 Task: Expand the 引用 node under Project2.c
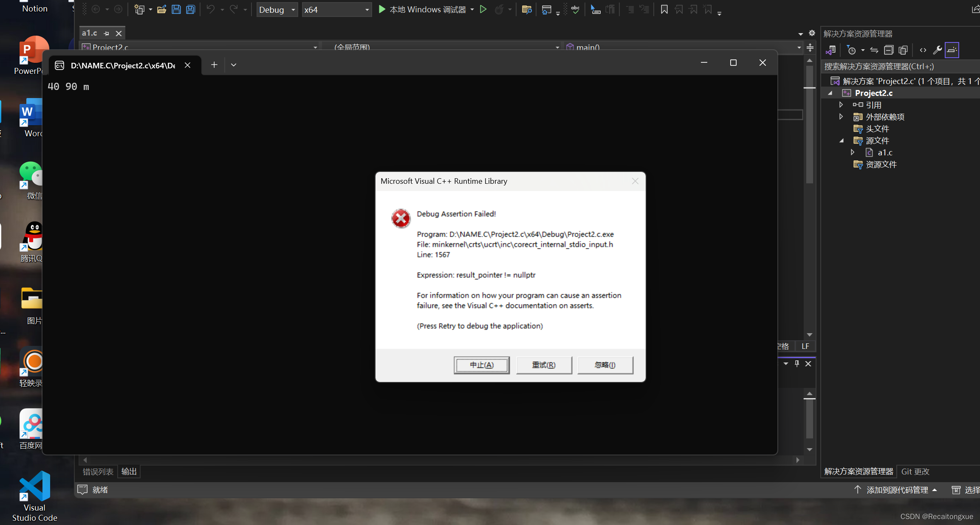(842, 105)
